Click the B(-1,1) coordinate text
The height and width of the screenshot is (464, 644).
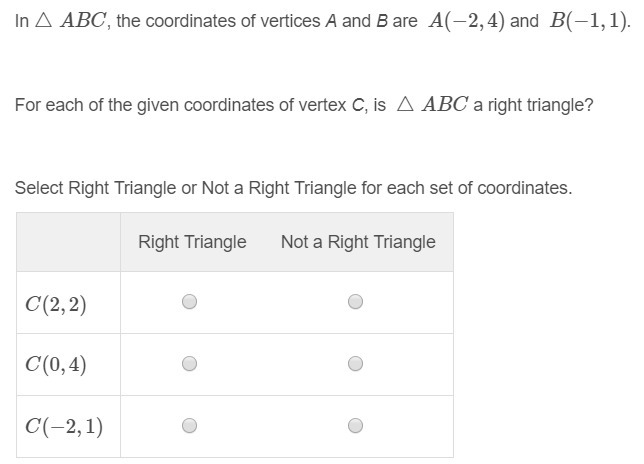click(x=589, y=21)
